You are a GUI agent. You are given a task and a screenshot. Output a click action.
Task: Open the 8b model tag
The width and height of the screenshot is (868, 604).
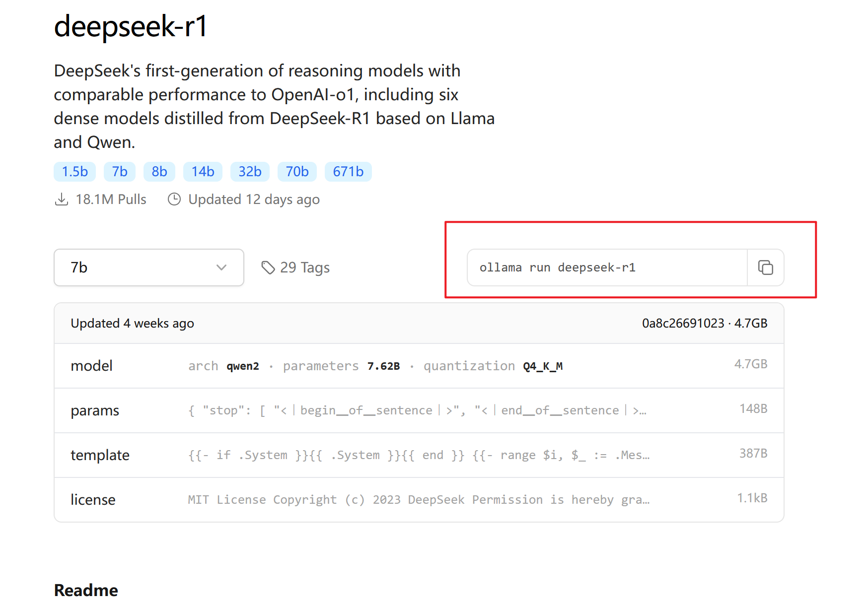[159, 171]
